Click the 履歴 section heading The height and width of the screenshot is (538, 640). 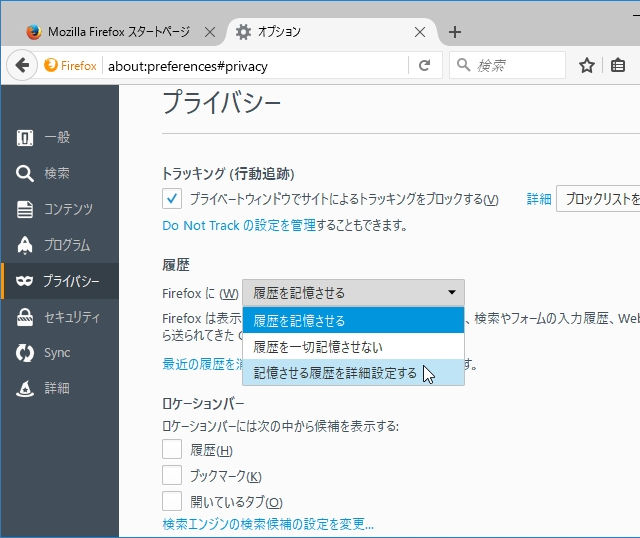pos(176,265)
